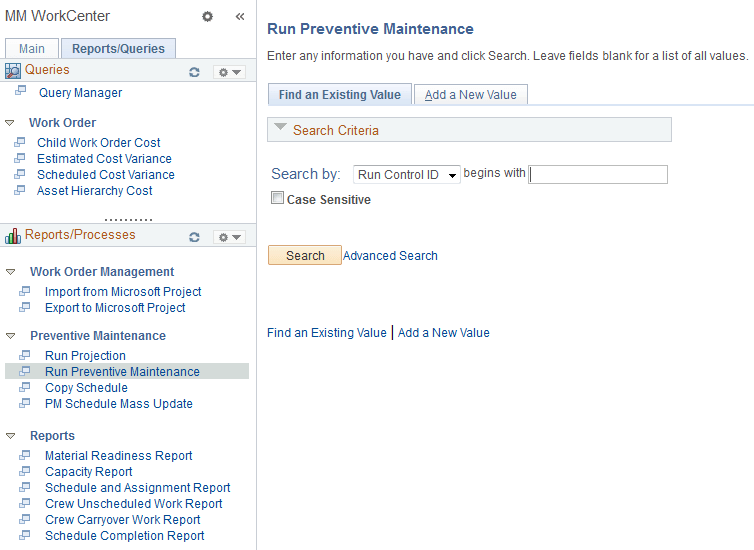Click the icon beside Run Projection

pyautogui.click(x=25, y=355)
